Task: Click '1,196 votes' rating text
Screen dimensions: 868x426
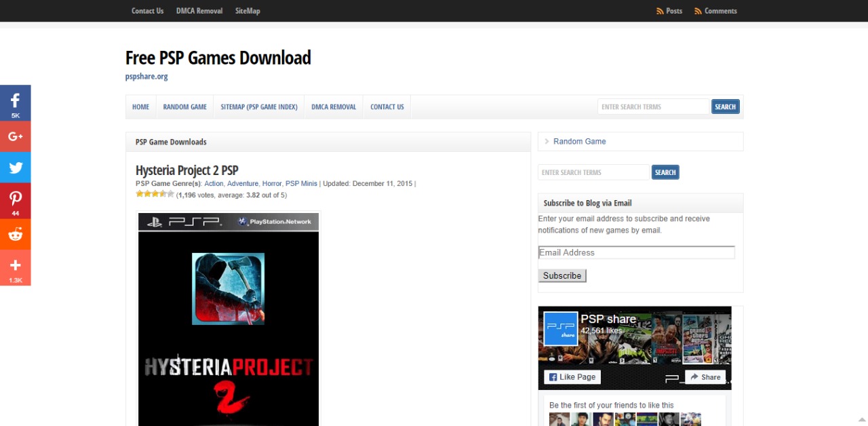Action: (196, 195)
